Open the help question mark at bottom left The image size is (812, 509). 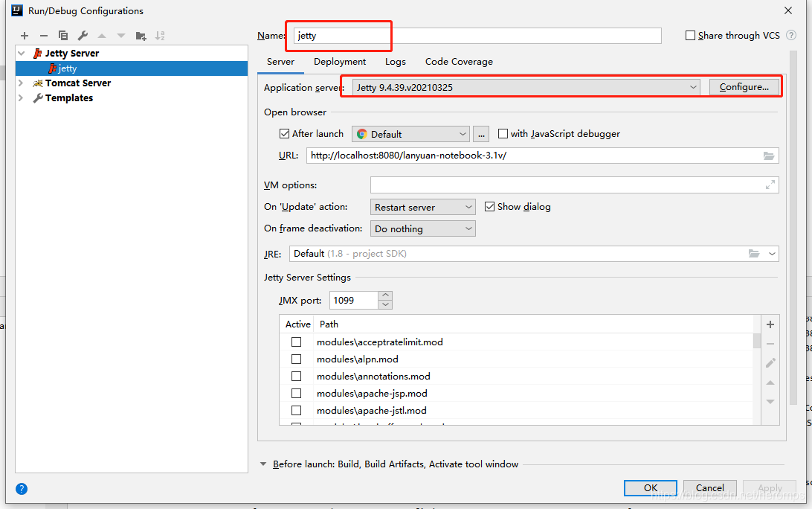tap(22, 489)
